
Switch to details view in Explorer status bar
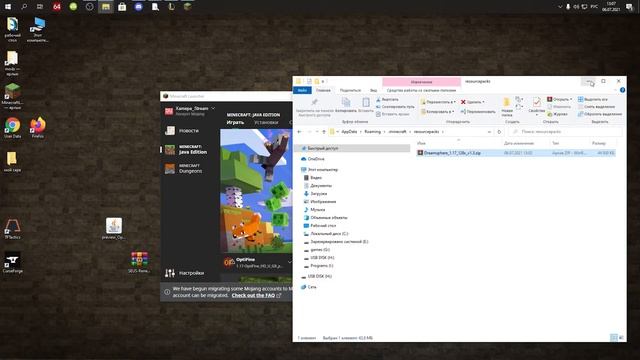click(x=613, y=338)
